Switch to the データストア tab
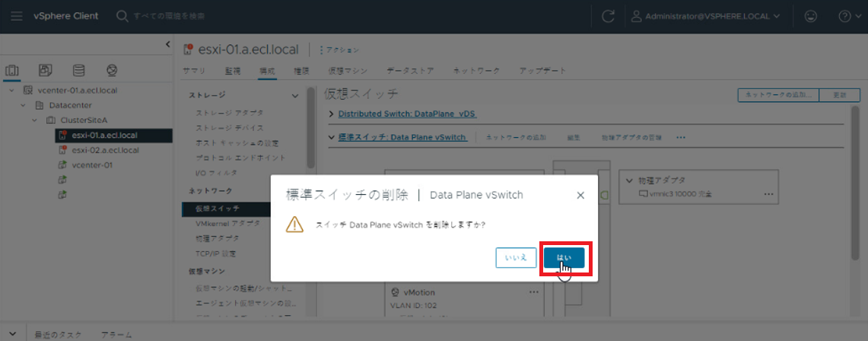Viewport: 868px width, 341px height. pyautogui.click(x=410, y=71)
